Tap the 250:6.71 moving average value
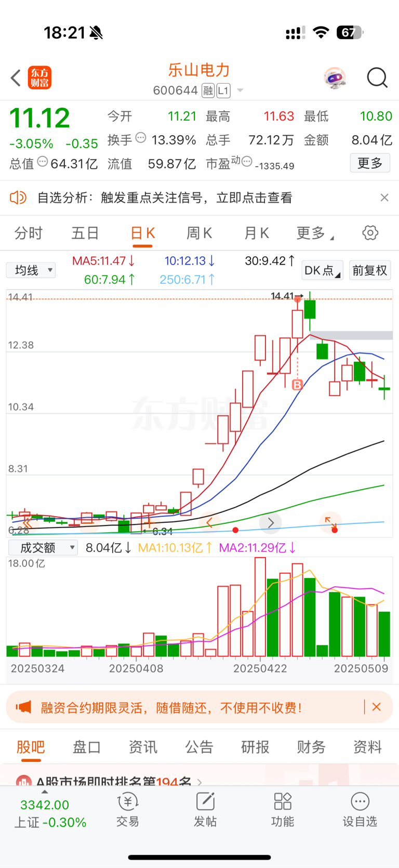The width and height of the screenshot is (399, 868). click(187, 280)
